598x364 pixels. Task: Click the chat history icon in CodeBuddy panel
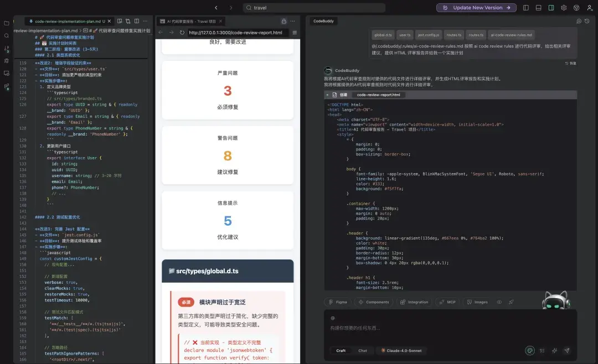coord(586,21)
